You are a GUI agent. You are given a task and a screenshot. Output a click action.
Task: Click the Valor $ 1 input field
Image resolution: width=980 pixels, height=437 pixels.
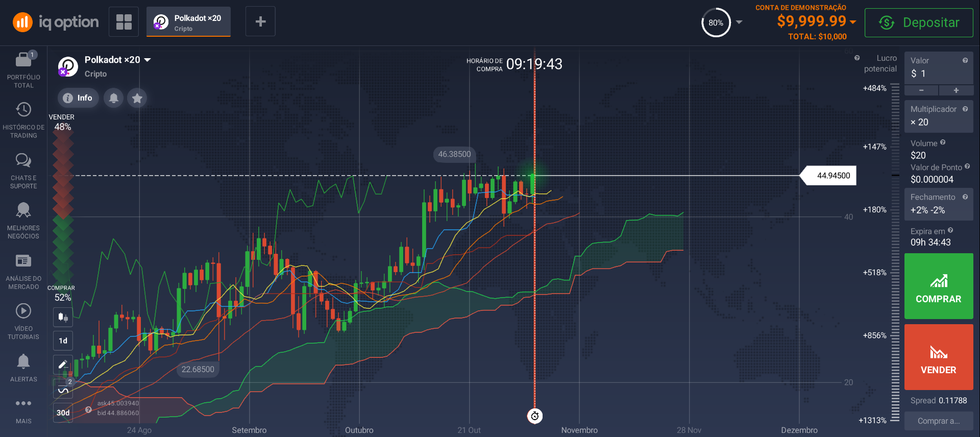tap(939, 67)
